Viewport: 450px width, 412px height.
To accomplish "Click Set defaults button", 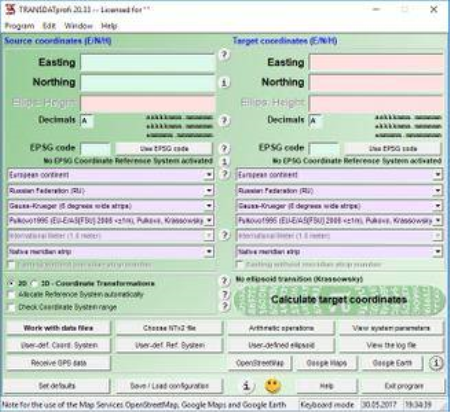I will (x=57, y=386).
